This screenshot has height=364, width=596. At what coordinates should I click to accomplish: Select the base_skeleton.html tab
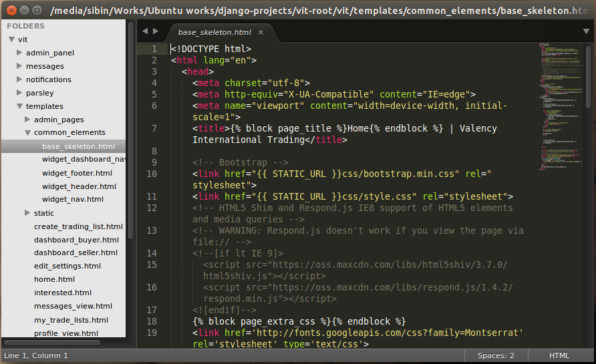click(214, 32)
